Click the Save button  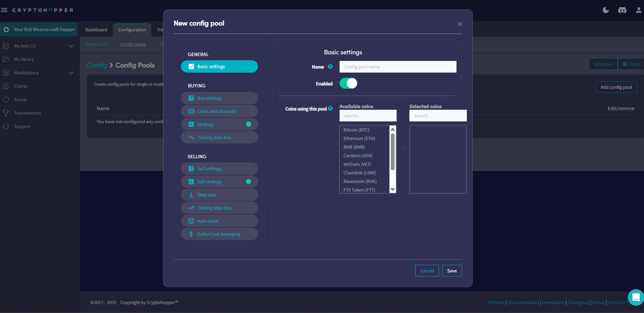click(x=452, y=271)
